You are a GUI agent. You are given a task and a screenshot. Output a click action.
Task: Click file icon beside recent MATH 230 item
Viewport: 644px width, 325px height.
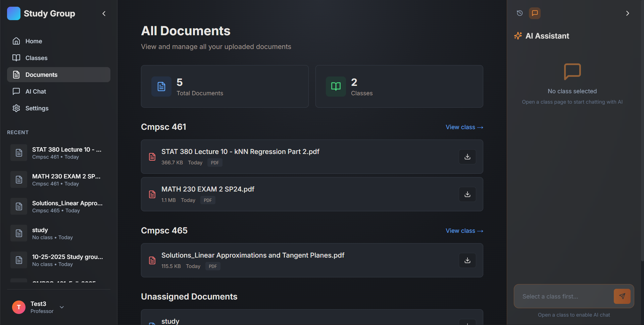[x=19, y=179]
